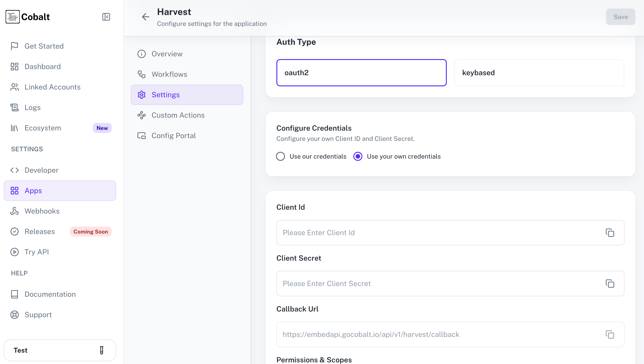The height and width of the screenshot is (364, 644).
Task: Click the Logs icon in the sidebar
Action: (x=14, y=107)
